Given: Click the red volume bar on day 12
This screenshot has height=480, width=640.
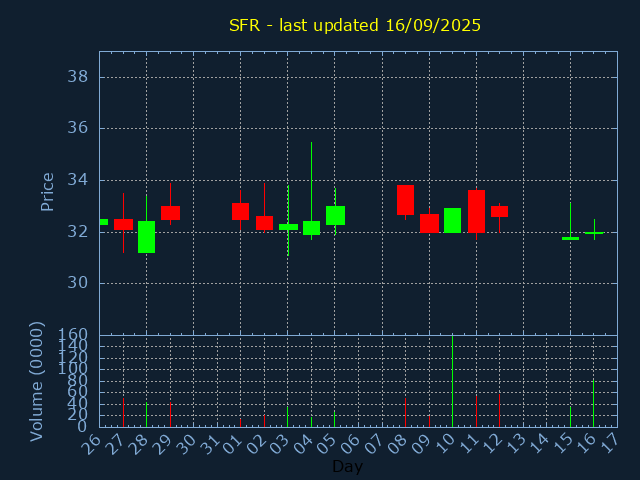Looking at the screenshot, I should (x=499, y=411).
